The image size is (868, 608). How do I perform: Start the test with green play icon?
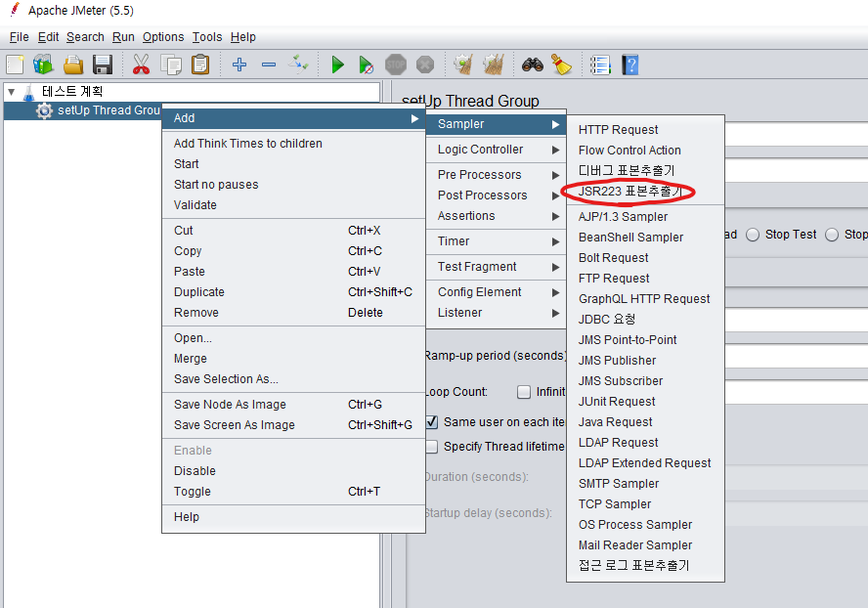pos(337,65)
